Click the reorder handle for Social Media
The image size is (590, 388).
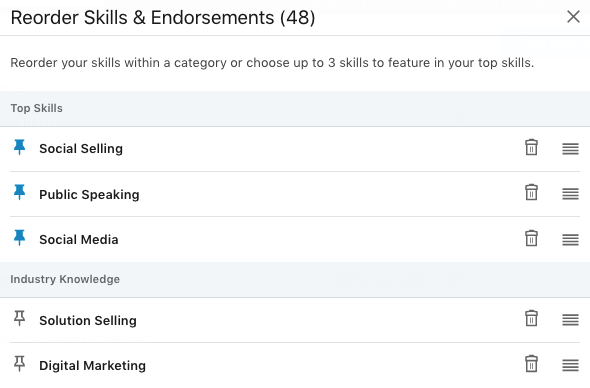click(570, 239)
